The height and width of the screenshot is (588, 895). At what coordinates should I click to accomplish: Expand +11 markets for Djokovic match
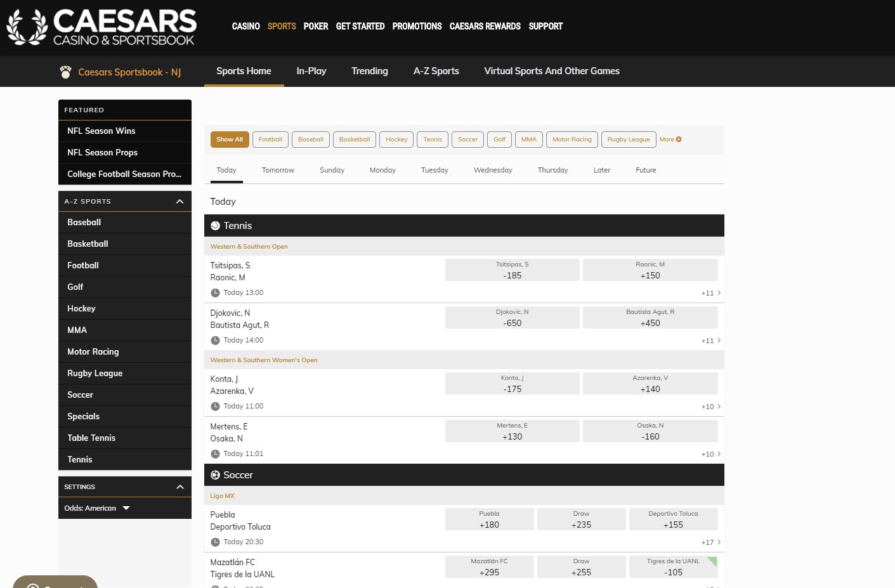point(711,341)
